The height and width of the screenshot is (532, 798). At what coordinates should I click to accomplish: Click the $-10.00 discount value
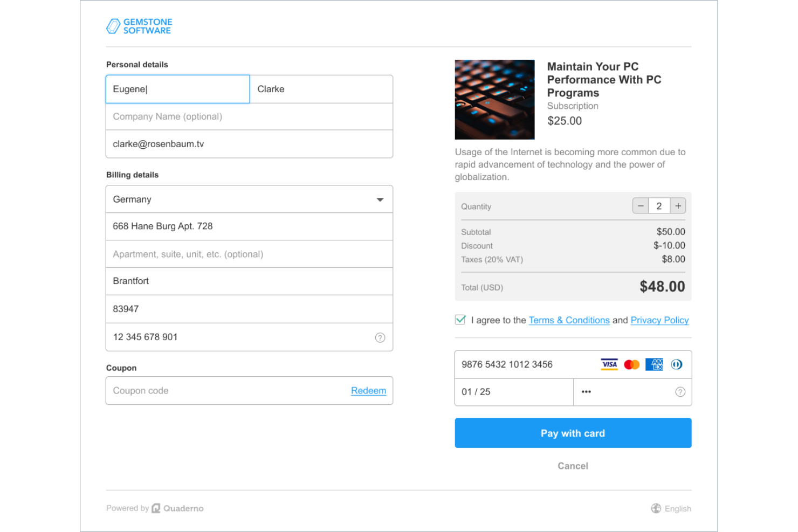(x=669, y=245)
